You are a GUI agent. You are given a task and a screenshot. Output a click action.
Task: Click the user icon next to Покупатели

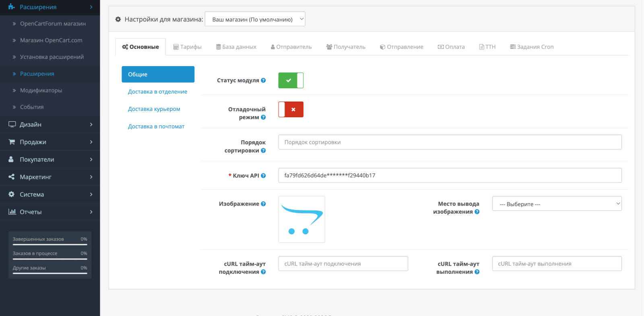pos(11,159)
